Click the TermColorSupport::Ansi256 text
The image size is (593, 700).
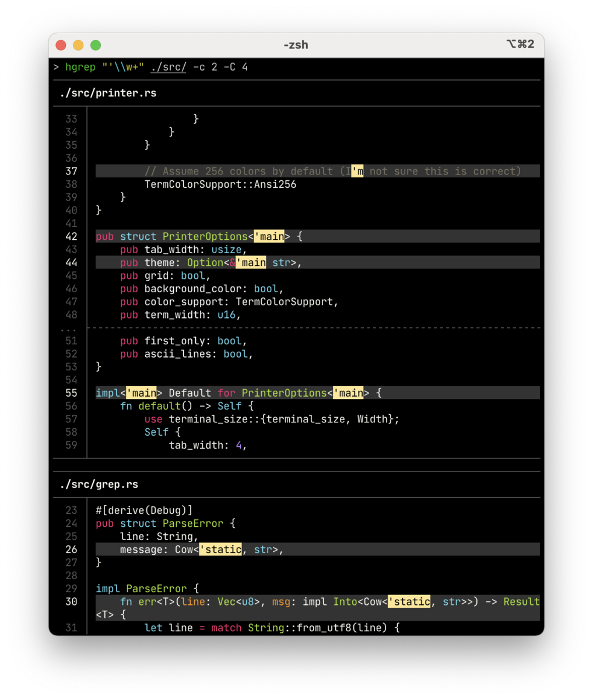(220, 184)
